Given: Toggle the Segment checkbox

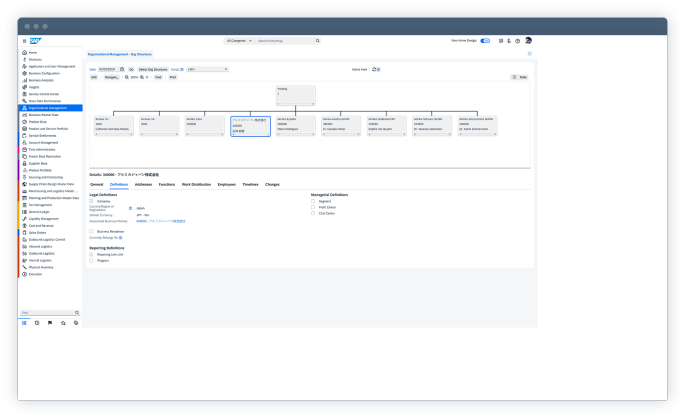Looking at the screenshot, I should [x=313, y=201].
